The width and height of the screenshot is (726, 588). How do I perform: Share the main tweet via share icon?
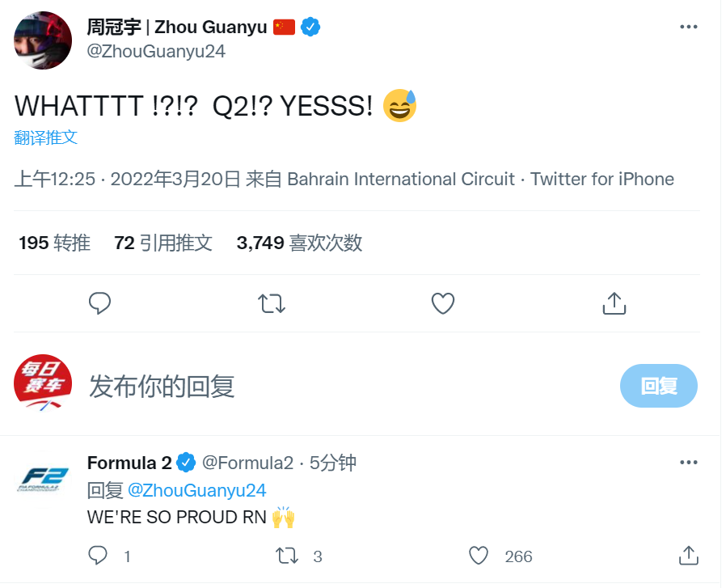click(x=614, y=303)
